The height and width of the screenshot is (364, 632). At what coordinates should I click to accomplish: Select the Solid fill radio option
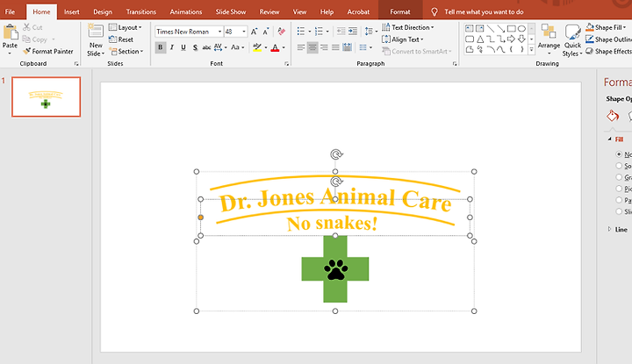click(x=619, y=166)
